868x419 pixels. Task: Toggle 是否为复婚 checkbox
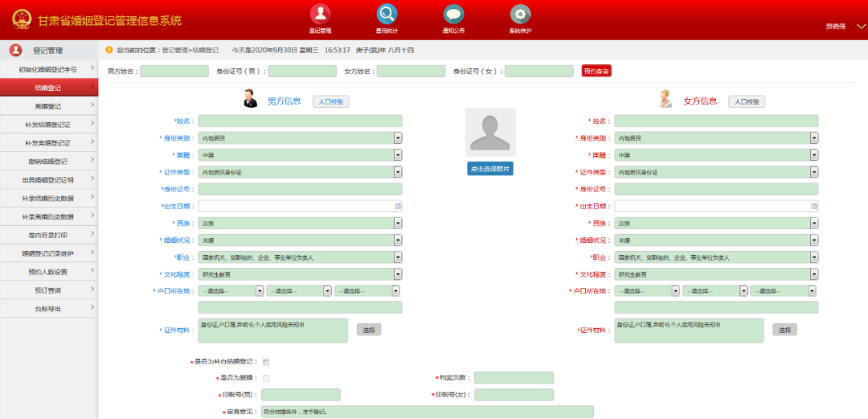click(x=266, y=378)
